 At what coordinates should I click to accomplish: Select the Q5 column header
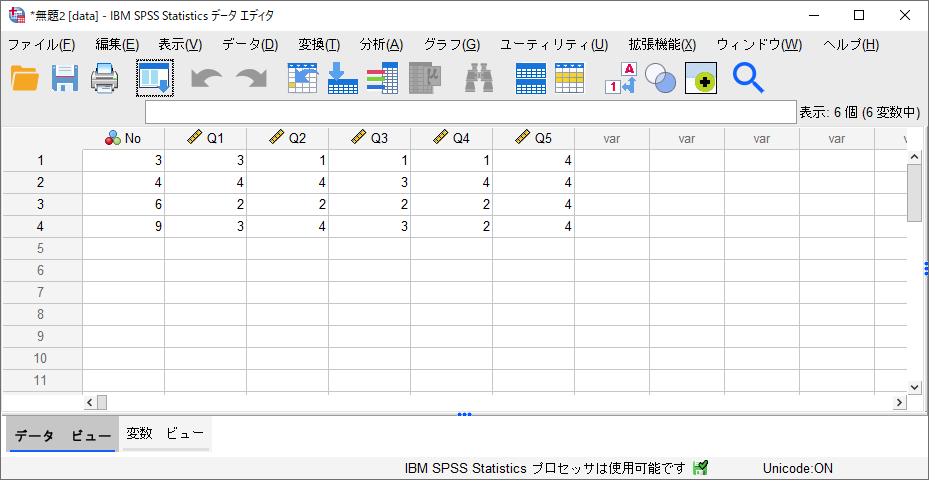[x=533, y=139]
